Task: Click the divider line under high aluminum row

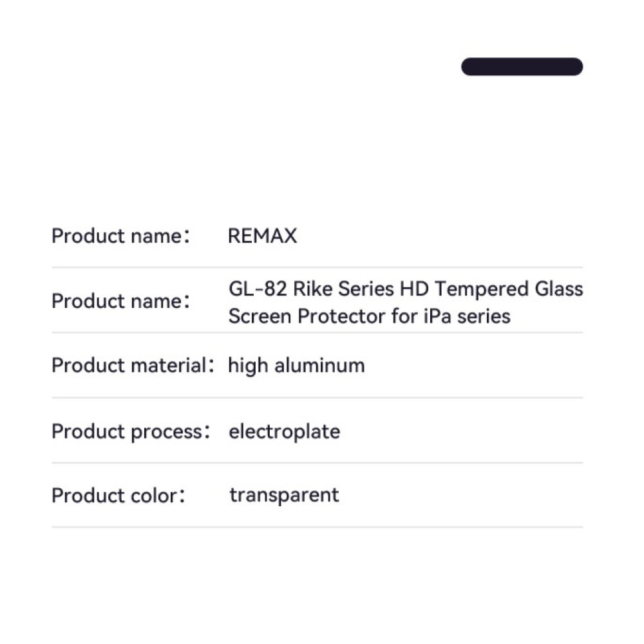Action: 317,397
